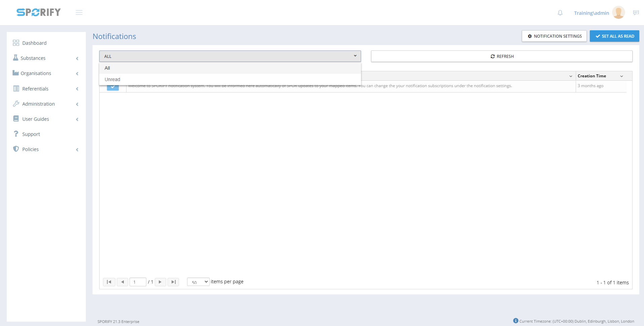Click the notification bell icon

(560, 13)
